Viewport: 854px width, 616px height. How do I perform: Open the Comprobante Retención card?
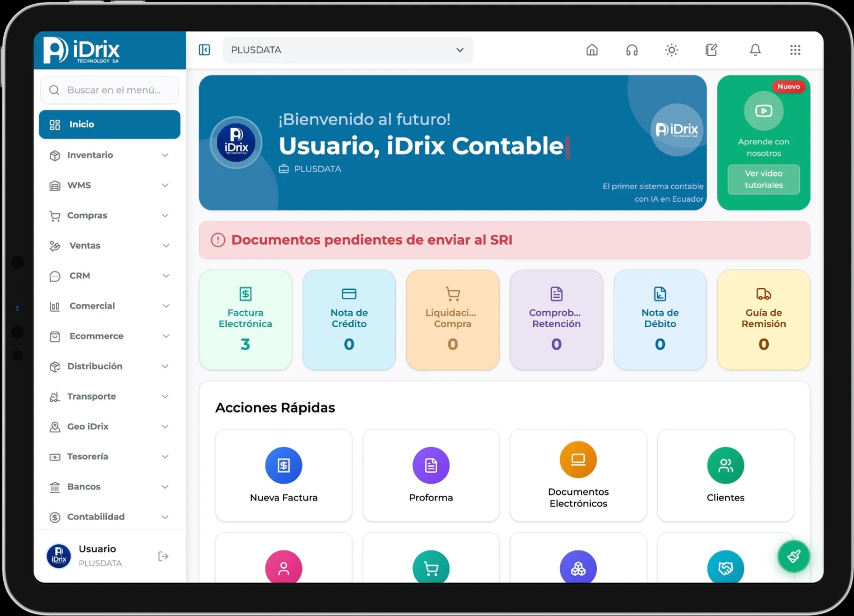[x=556, y=320]
